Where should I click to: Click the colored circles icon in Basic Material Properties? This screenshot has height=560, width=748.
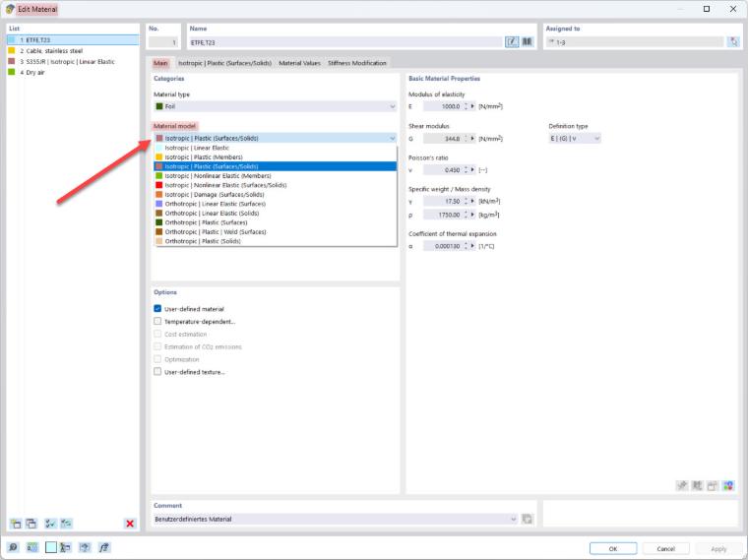pos(728,485)
